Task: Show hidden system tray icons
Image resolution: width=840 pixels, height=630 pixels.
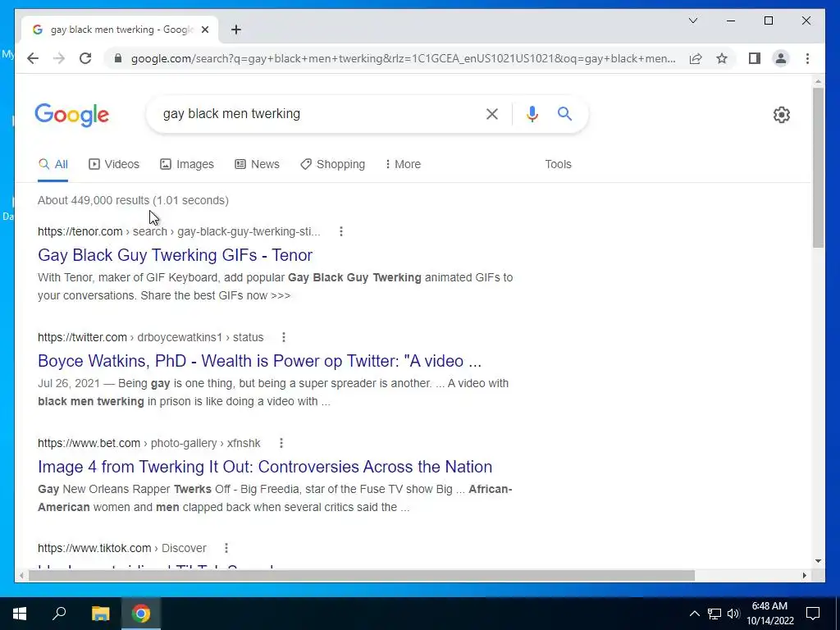Action: pyautogui.click(x=694, y=614)
